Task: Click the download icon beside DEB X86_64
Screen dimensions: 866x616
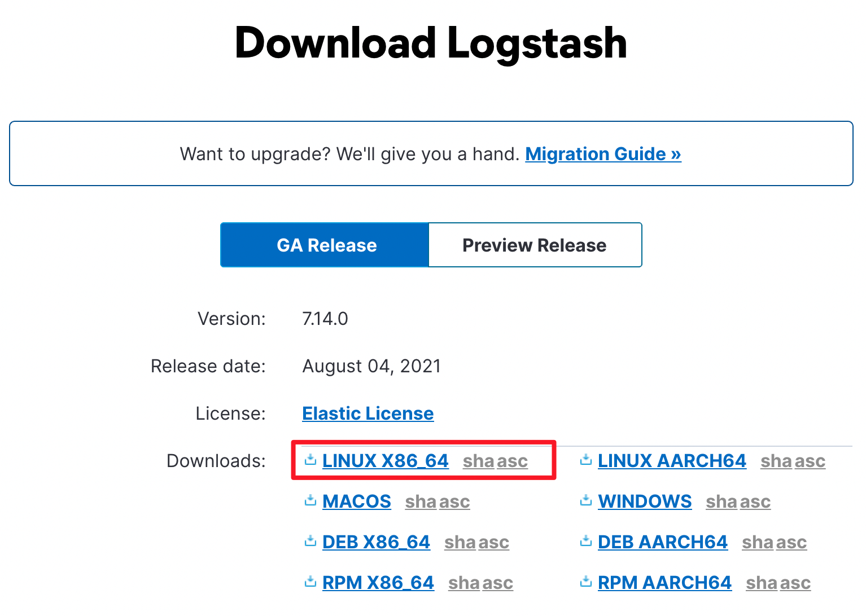Action: 310,541
